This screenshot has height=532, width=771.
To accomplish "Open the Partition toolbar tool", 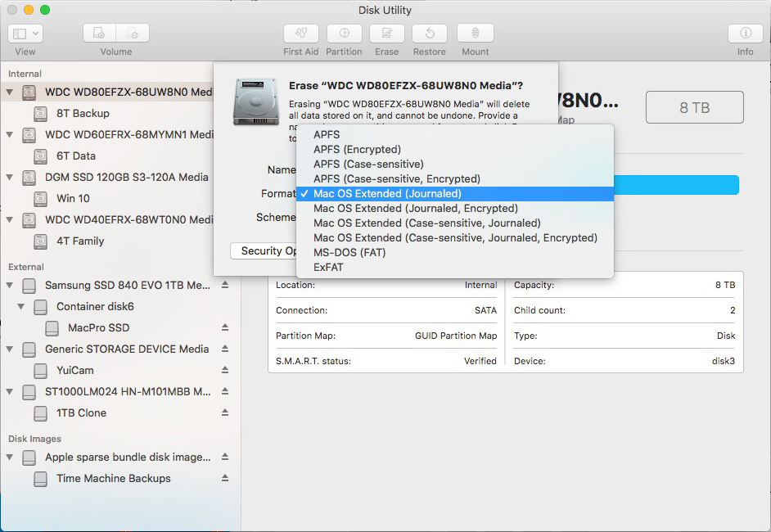I will (345, 34).
